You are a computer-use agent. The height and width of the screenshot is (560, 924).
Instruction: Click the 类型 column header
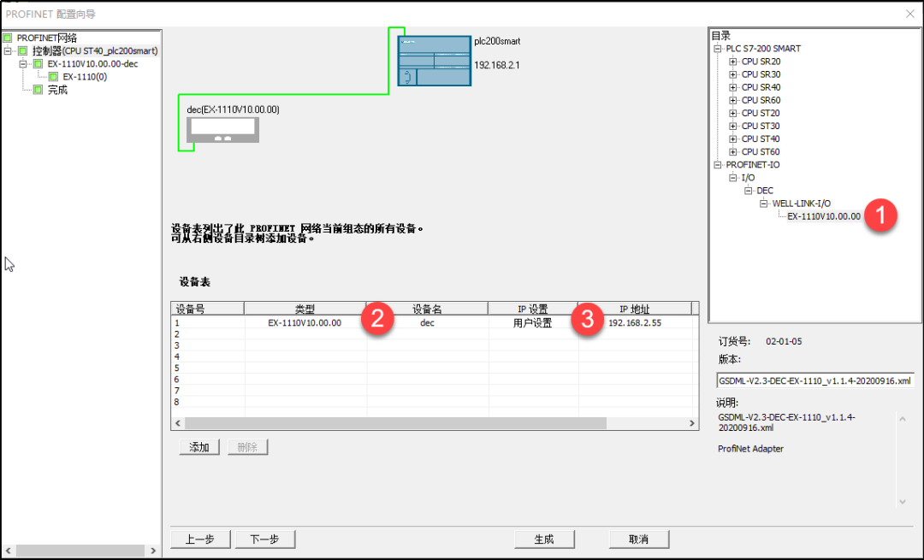[305, 309]
